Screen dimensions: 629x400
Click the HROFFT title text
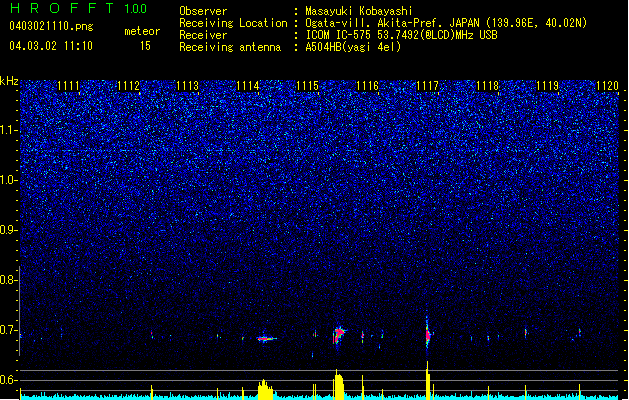pyautogui.click(x=62, y=8)
